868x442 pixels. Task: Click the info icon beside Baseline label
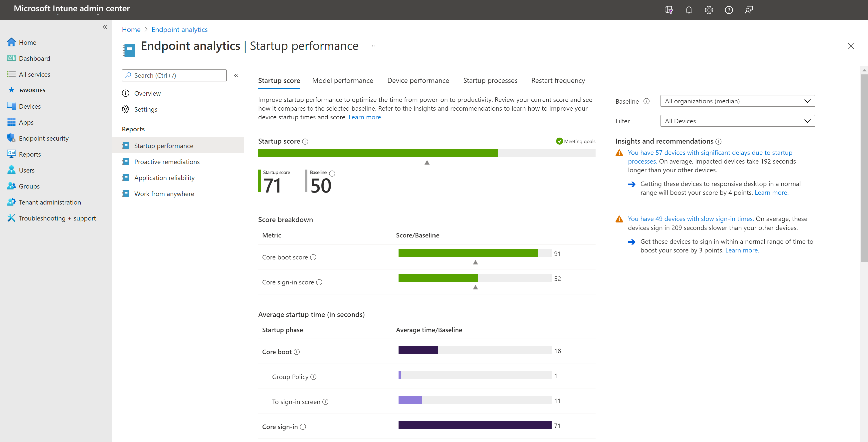pyautogui.click(x=646, y=101)
